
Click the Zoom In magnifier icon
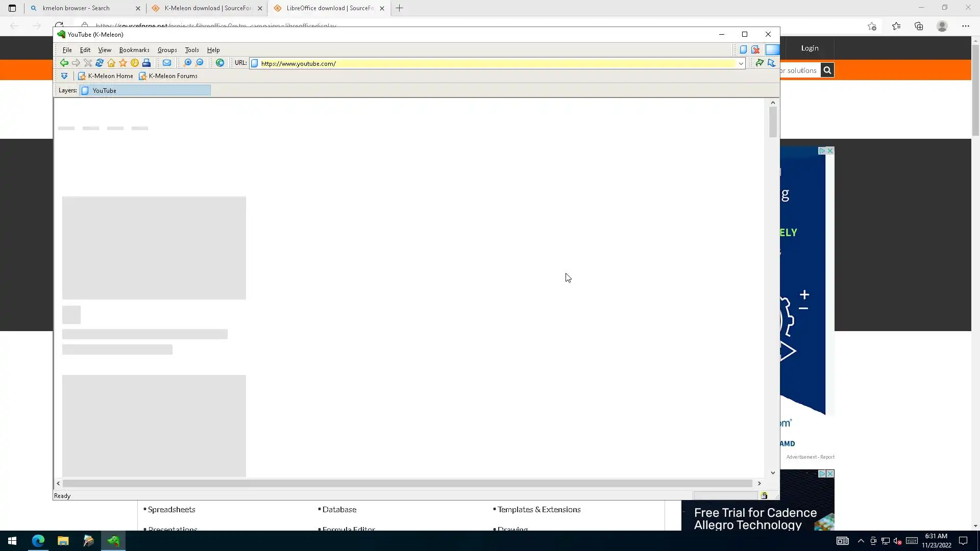click(187, 63)
